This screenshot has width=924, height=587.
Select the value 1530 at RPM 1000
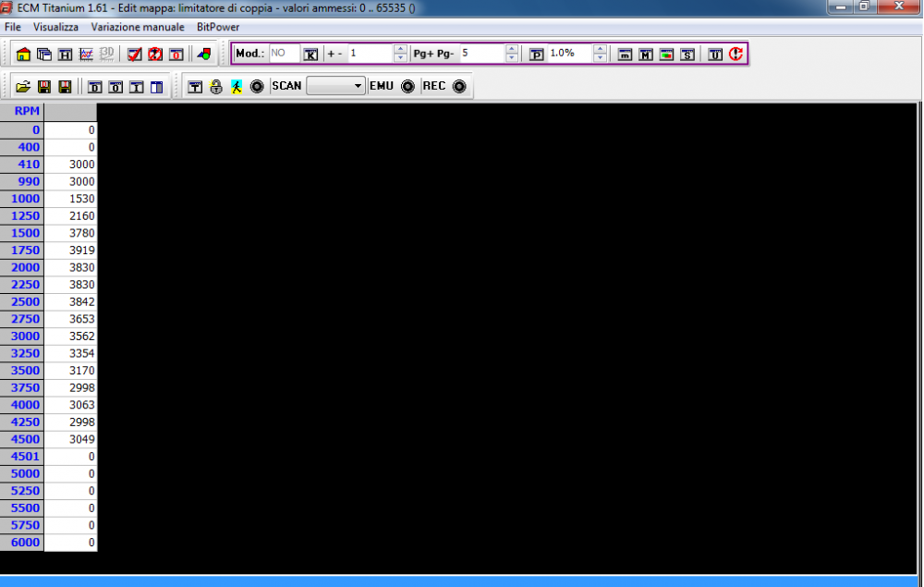coord(71,199)
